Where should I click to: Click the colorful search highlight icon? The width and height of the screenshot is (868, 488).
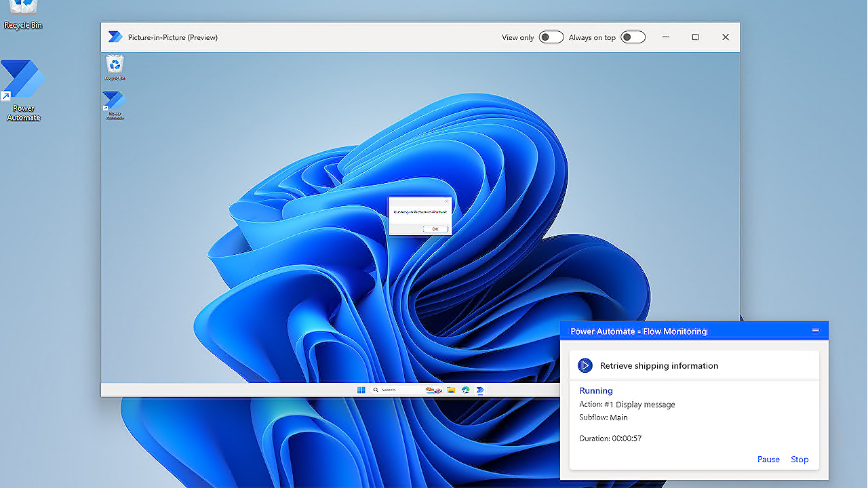(434, 390)
